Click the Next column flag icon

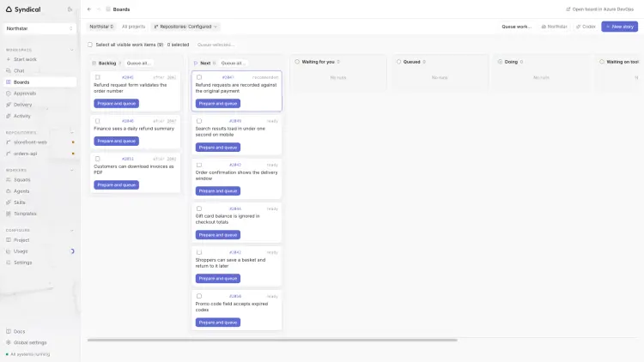(196, 63)
